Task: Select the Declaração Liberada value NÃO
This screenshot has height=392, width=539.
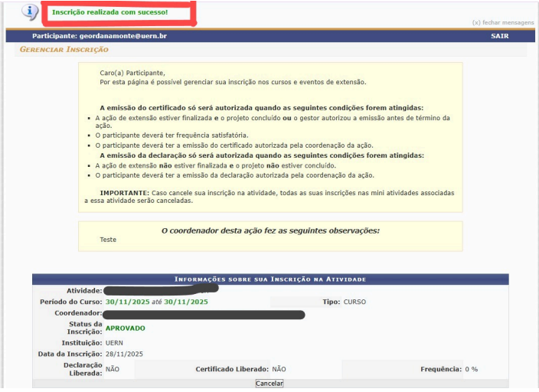Action: 113,369
